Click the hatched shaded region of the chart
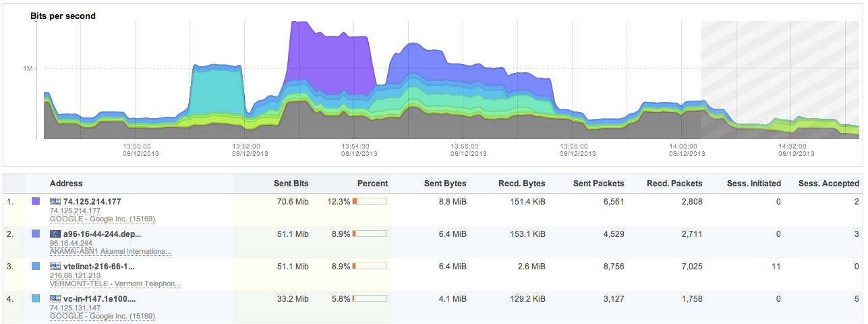This screenshot has height=324, width=868. pos(776,67)
